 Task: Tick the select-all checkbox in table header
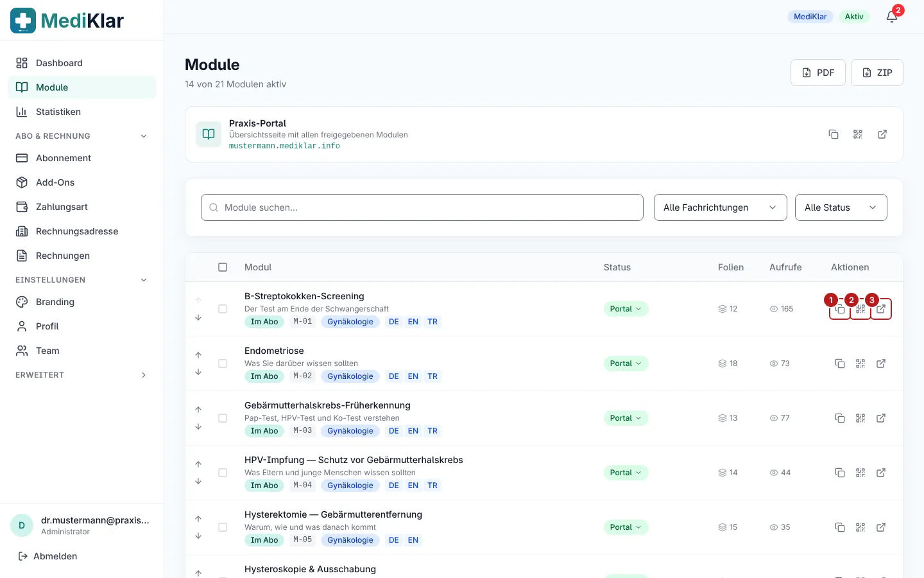tap(223, 267)
